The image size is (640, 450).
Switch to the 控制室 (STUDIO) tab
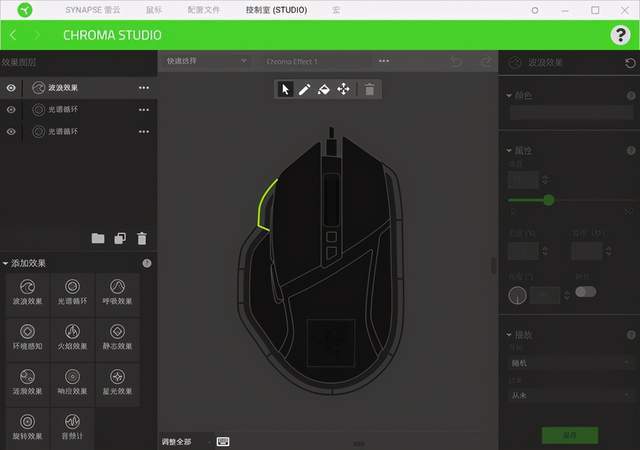tap(276, 10)
